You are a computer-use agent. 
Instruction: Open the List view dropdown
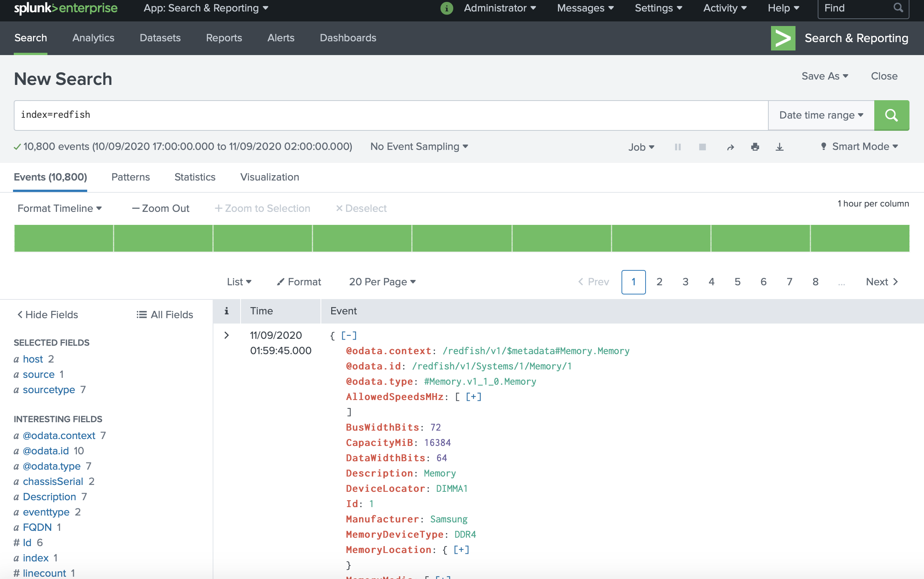point(239,281)
